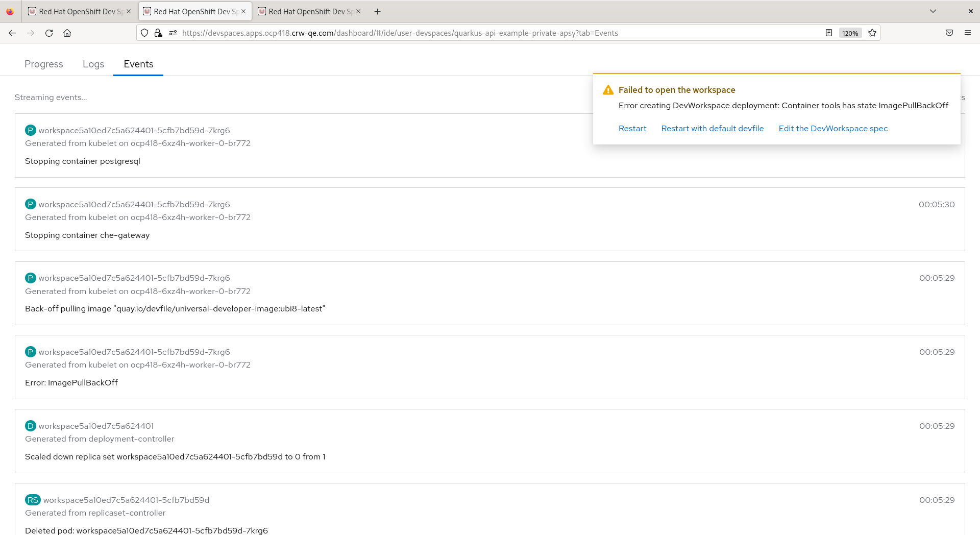The height and width of the screenshot is (535, 980).
Task: Bookmark this page with star icon
Action: click(x=872, y=33)
